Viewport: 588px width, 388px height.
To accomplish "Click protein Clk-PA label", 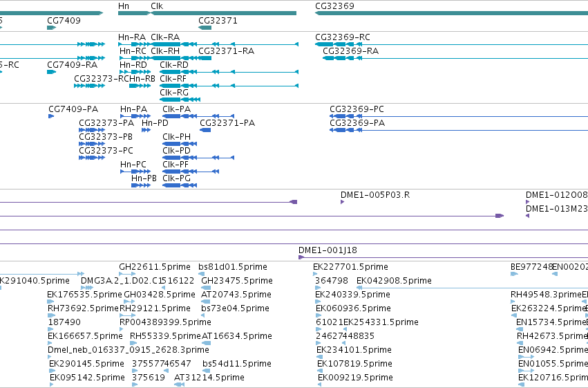I will (x=177, y=109).
